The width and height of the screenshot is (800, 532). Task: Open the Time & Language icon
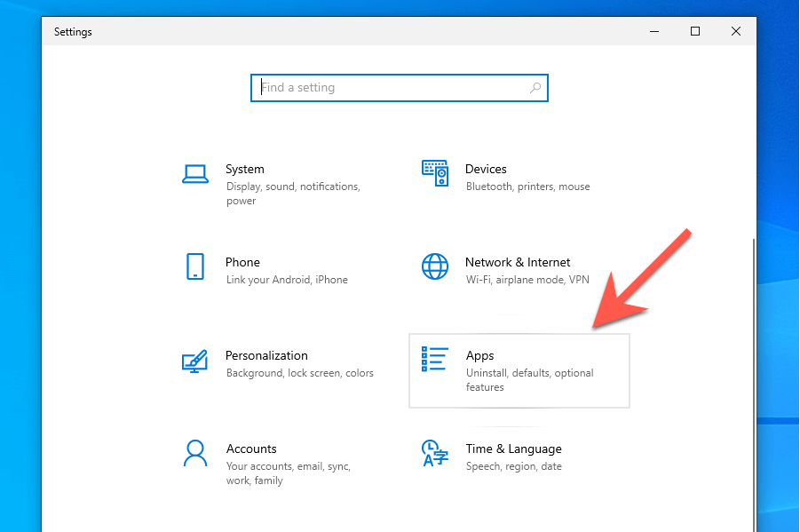pos(435,453)
